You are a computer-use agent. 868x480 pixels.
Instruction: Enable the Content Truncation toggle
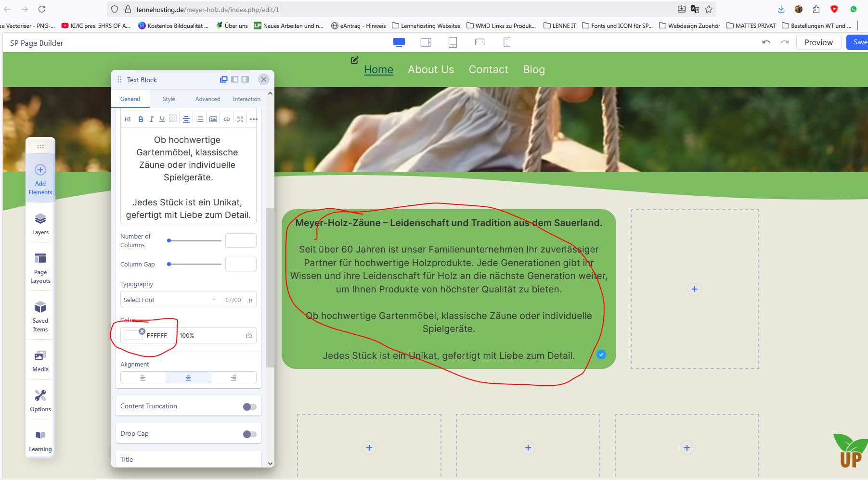click(249, 407)
